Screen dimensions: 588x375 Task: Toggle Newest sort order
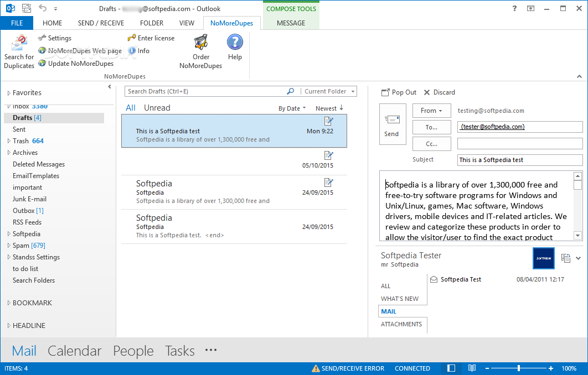(x=329, y=108)
